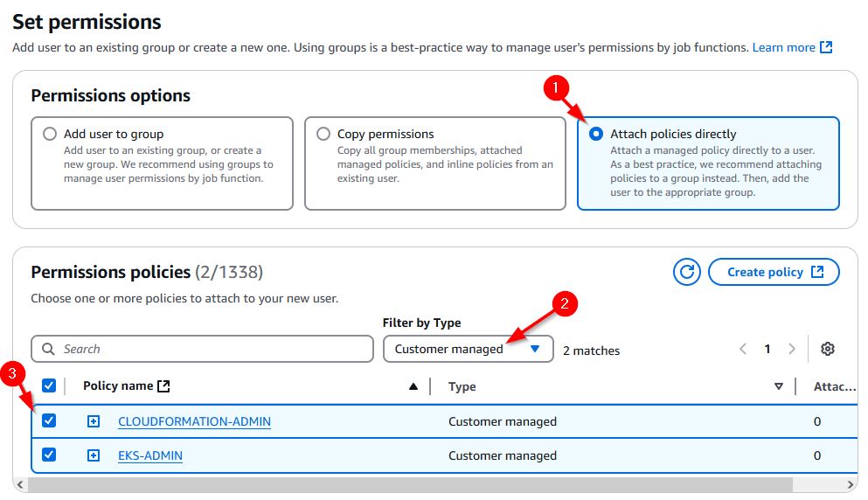Expand EKS-ADMIN policy details plus icon
The height and width of the screenshot is (500, 868).
[x=94, y=455]
